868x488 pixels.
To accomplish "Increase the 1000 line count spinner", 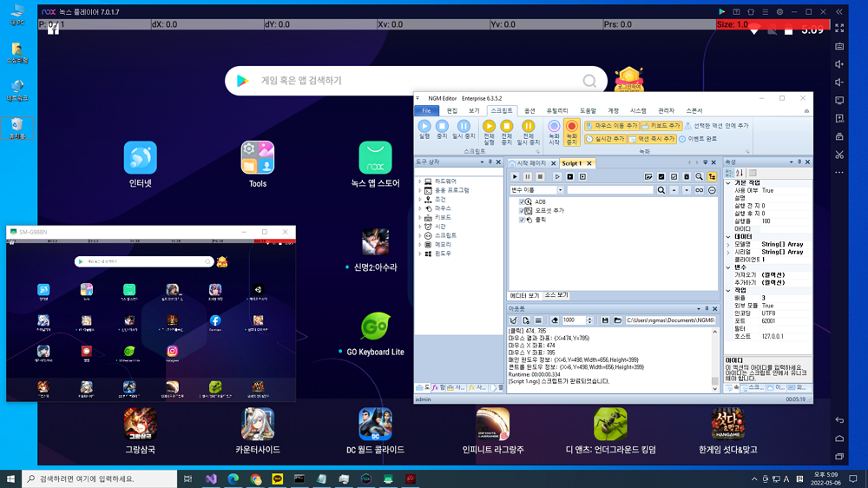I will click(x=589, y=319).
